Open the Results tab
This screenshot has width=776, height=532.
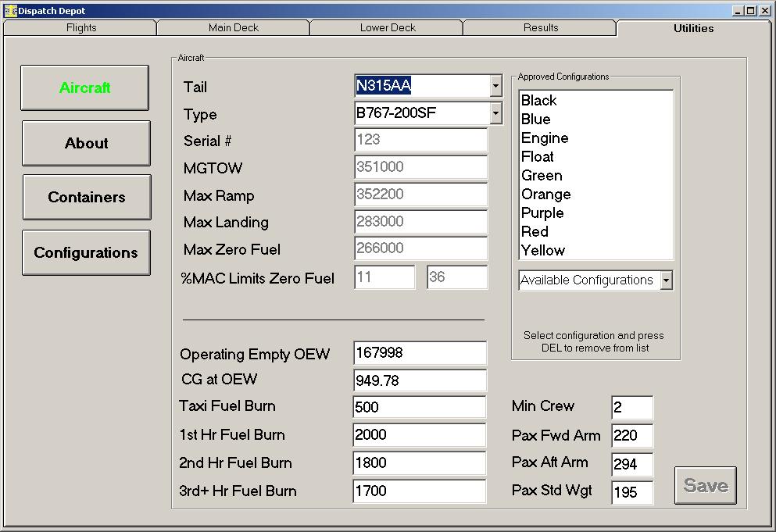tap(541, 27)
